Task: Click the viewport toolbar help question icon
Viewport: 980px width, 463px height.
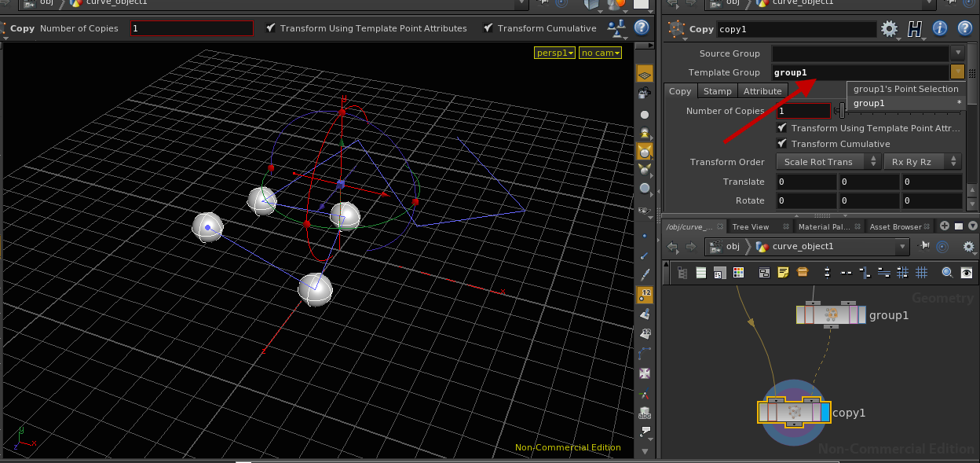Action: coord(642,28)
